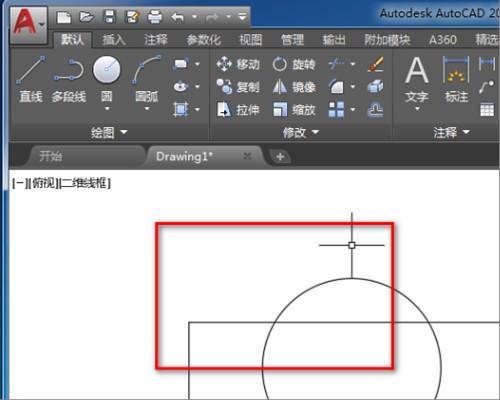Click the 拉伸 stretch tool
Viewport: 500px width, 400px height.
pos(238,109)
